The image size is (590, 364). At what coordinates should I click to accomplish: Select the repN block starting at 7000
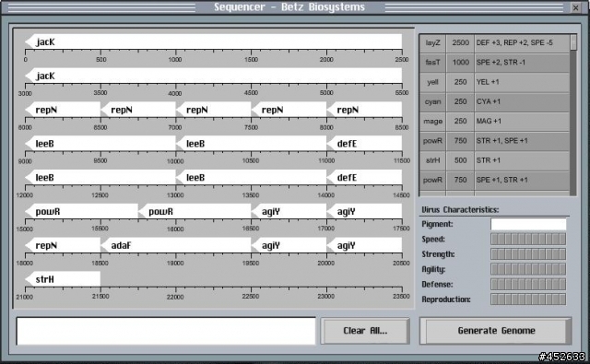[x=213, y=110]
